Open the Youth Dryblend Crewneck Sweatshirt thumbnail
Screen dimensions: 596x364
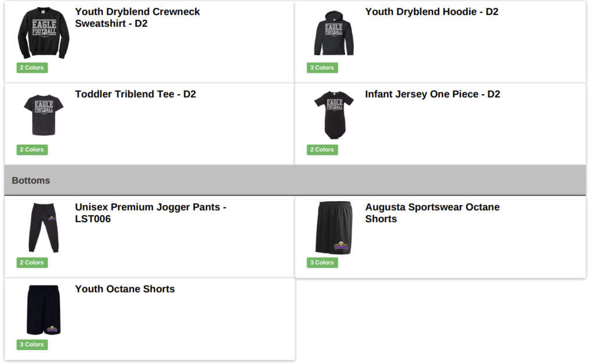coord(44,33)
